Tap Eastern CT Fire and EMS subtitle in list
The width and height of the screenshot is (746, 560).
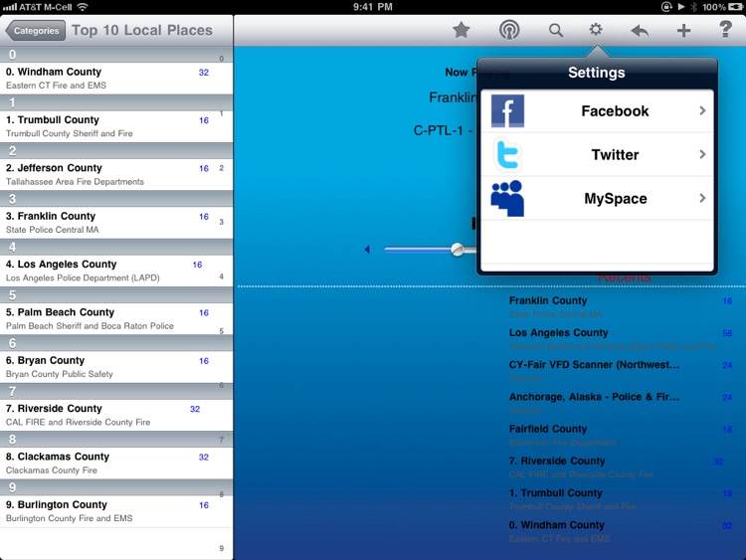56,86
